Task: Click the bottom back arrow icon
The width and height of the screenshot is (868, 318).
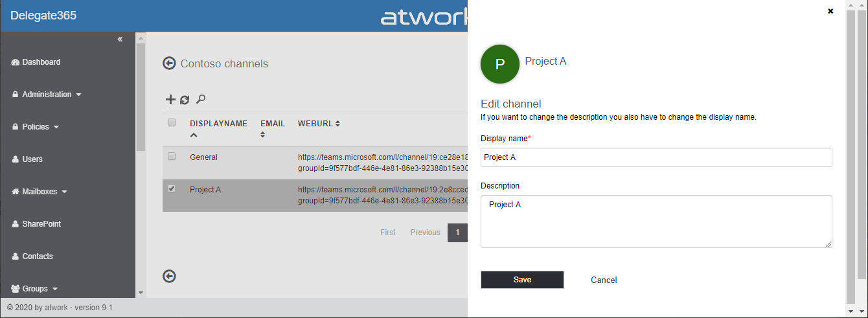Action: click(x=170, y=277)
